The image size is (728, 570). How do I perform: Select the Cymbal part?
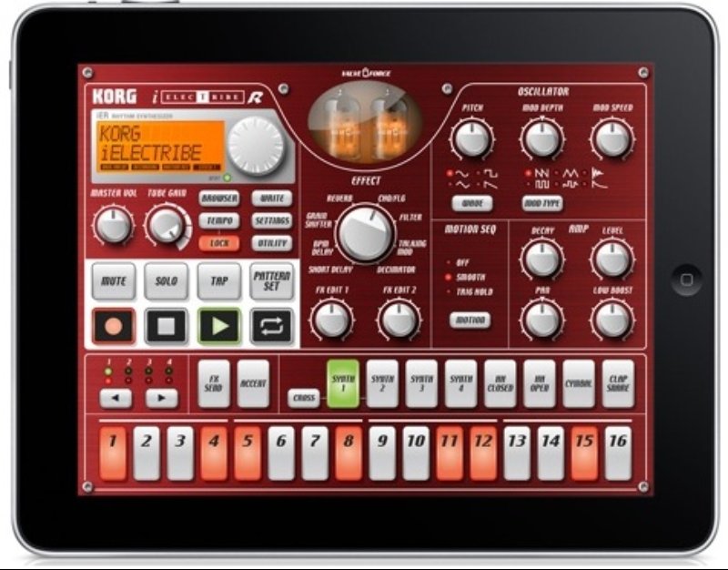579,383
